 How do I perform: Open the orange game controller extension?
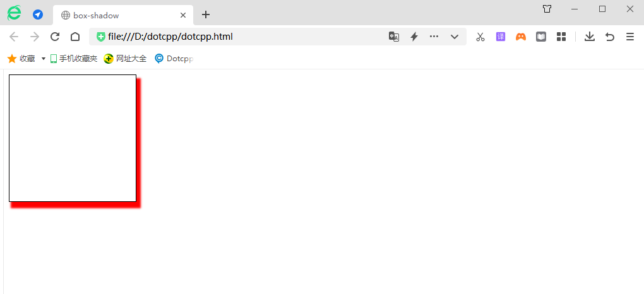(x=521, y=37)
